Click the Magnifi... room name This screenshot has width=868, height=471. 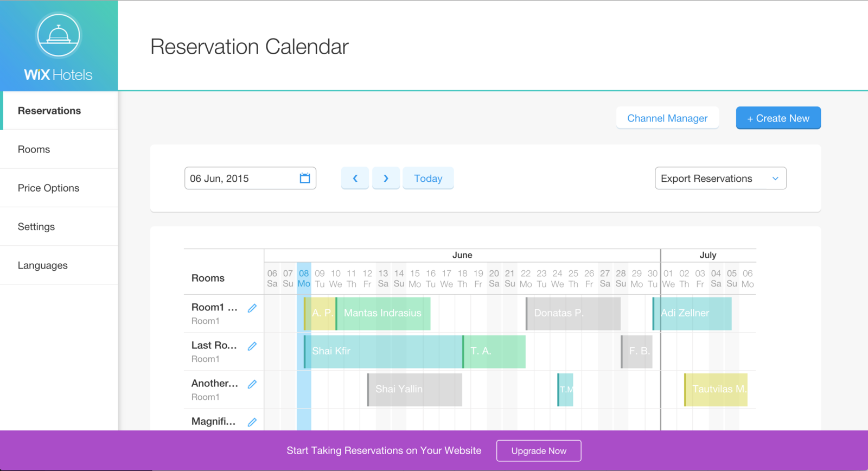click(x=213, y=421)
